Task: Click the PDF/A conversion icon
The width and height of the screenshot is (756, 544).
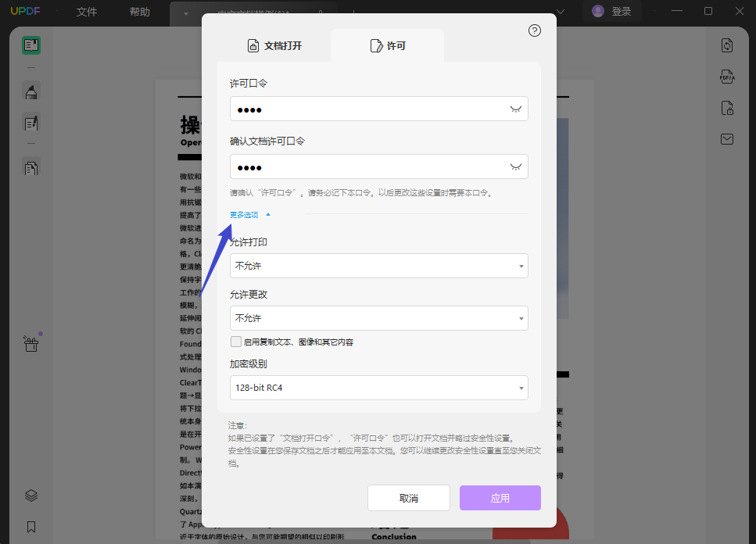Action: (727, 77)
